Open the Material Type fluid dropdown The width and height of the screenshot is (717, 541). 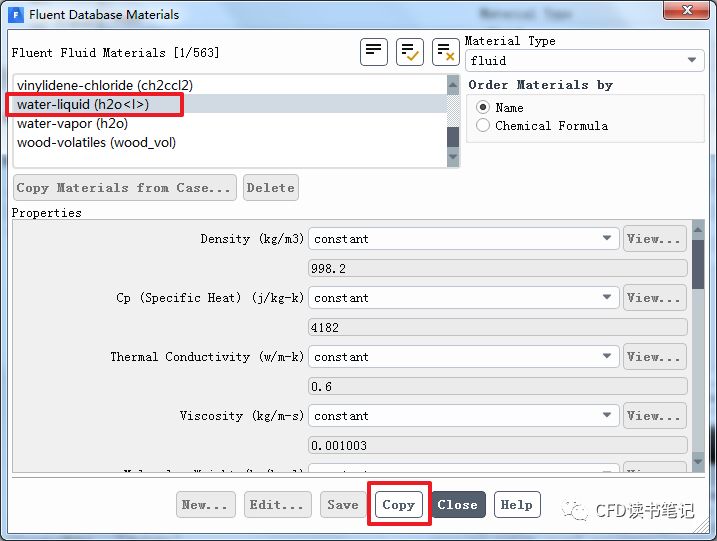[584, 60]
